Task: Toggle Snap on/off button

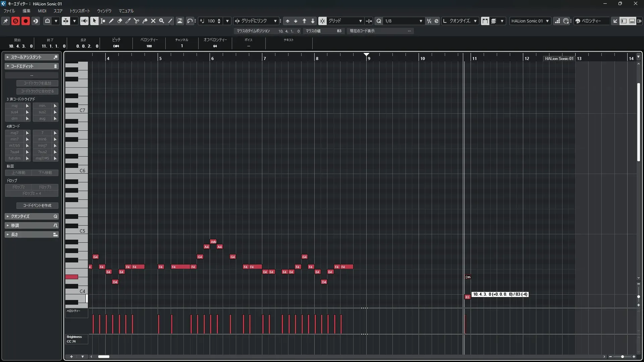Action: (322, 21)
